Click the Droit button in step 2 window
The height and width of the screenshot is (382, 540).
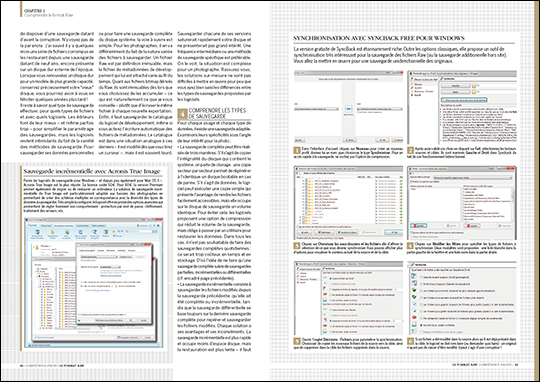pyautogui.click(x=455, y=92)
